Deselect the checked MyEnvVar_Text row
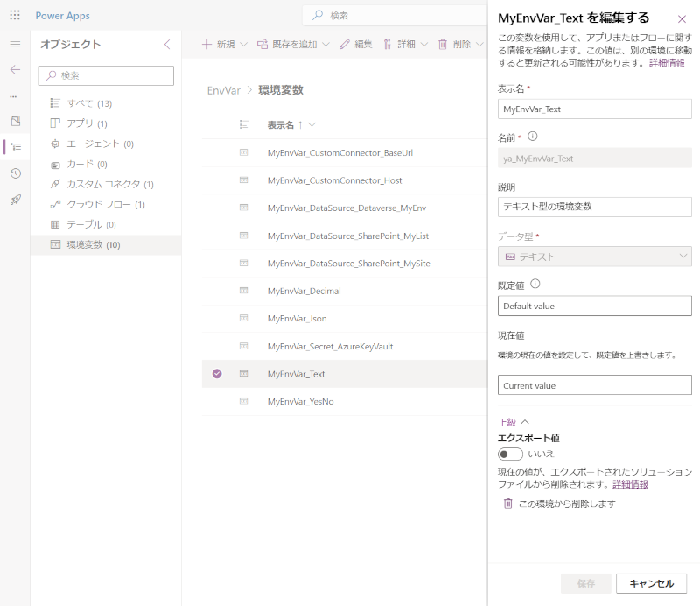Image resolution: width=700 pixels, height=606 pixels. 217,374
